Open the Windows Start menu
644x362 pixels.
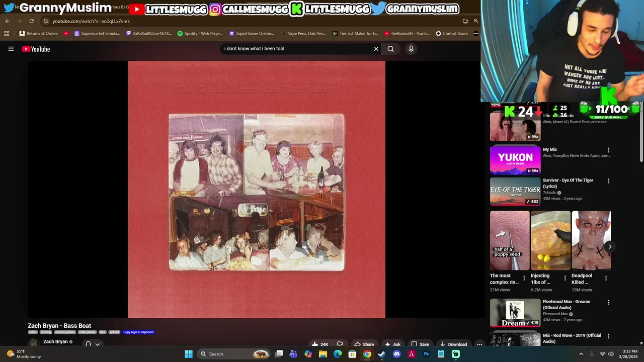[x=189, y=354]
